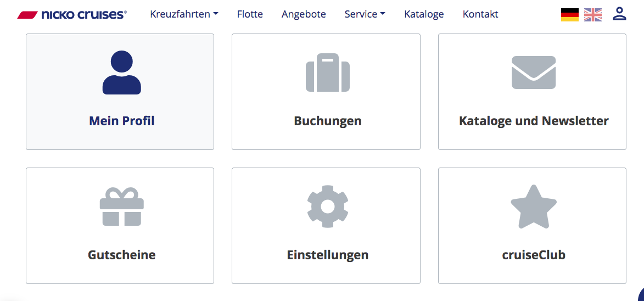Viewport: 644px width, 301px height.
Task: Navigate to Kataloge in the top navigation
Action: point(424,14)
